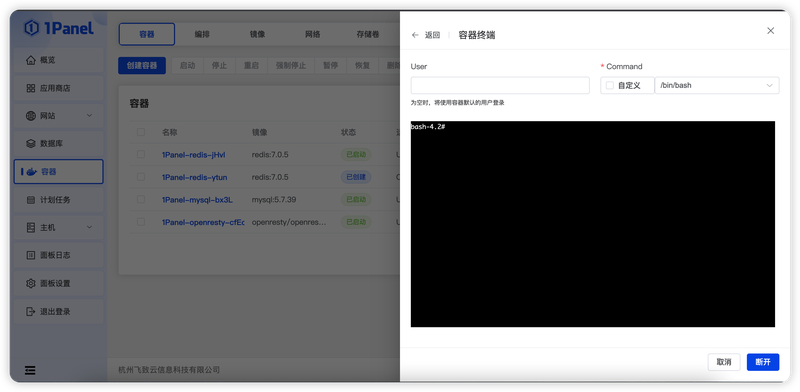Open the 1Panel-redis-jHvl container link

coord(193,155)
